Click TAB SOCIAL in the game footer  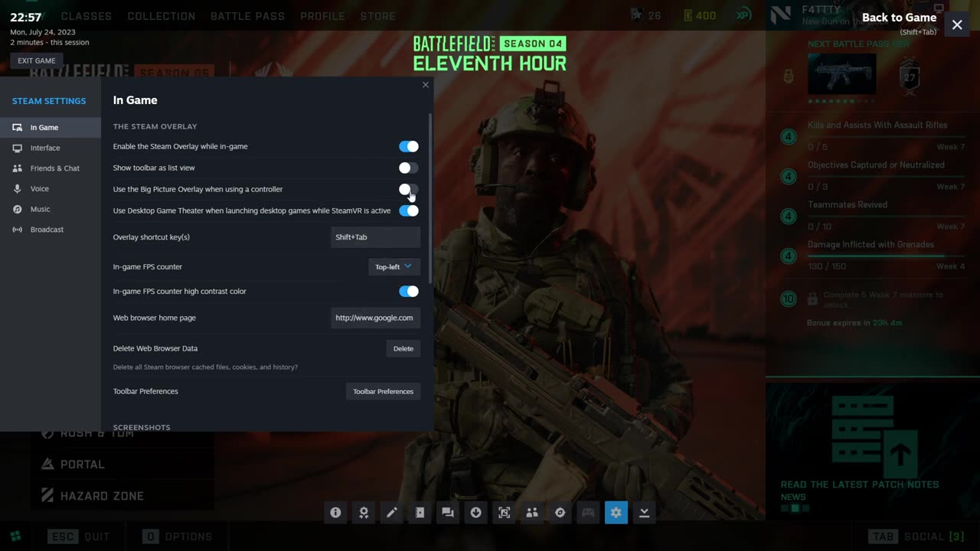(917, 536)
